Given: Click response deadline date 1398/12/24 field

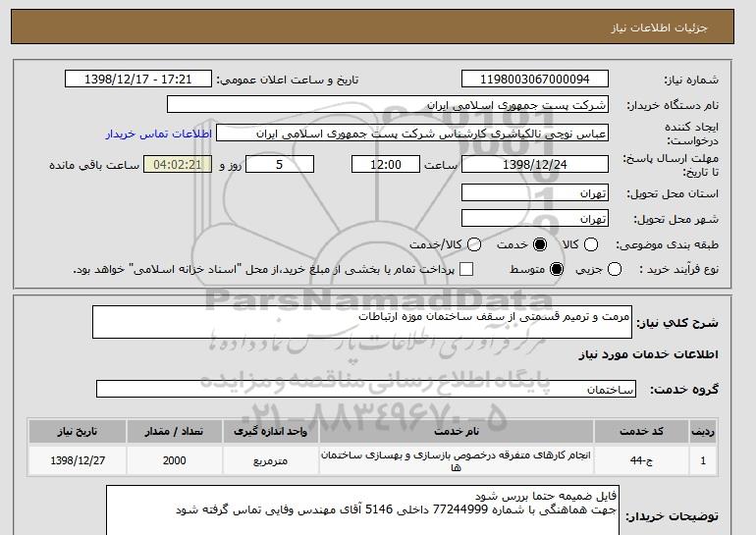Looking at the screenshot, I should (535, 164).
